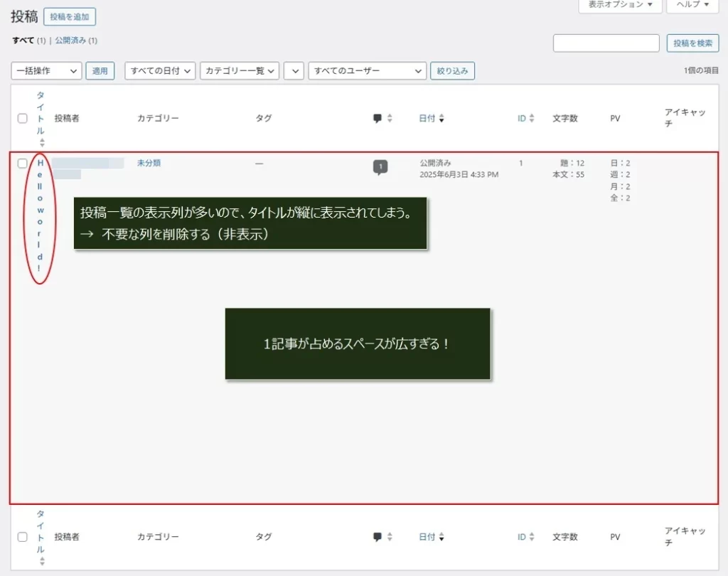Click the post search input field

[606, 43]
